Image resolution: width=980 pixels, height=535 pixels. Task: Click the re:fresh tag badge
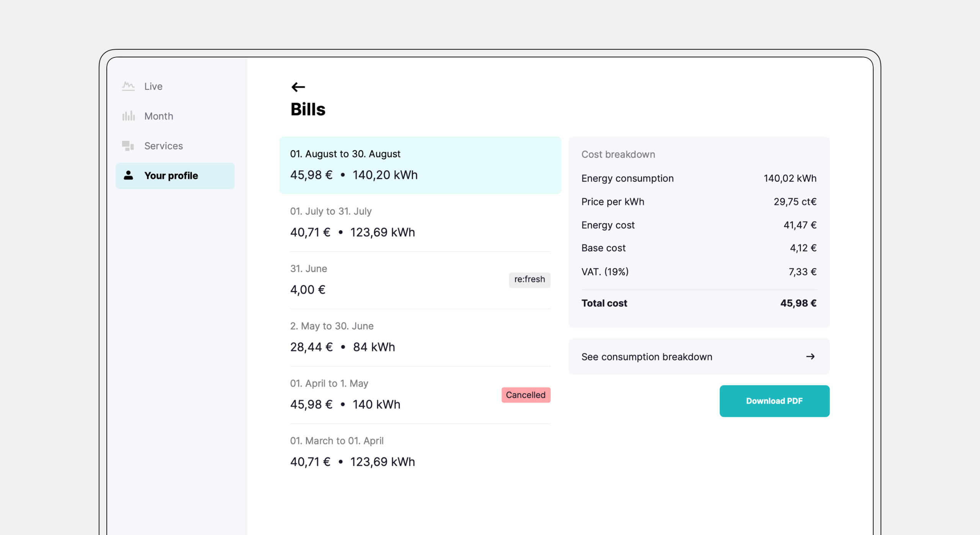pos(529,280)
